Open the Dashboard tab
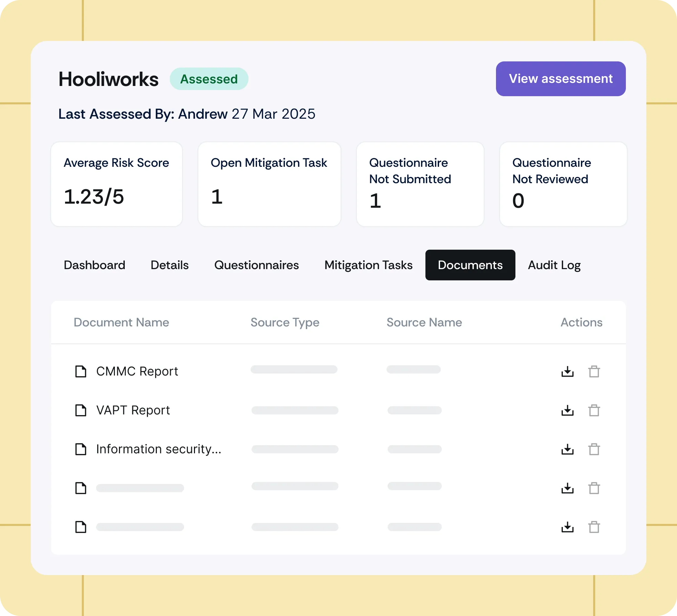 pyautogui.click(x=94, y=265)
